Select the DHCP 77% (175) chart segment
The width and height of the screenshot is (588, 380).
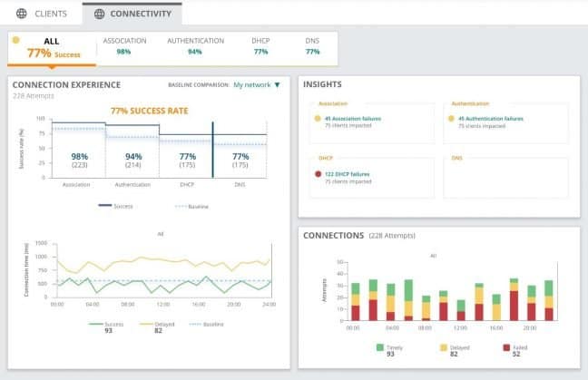tap(186, 156)
